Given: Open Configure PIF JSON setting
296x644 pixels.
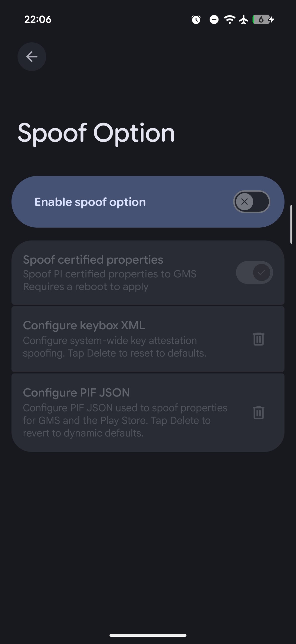Looking at the screenshot, I should pyautogui.click(x=148, y=413).
